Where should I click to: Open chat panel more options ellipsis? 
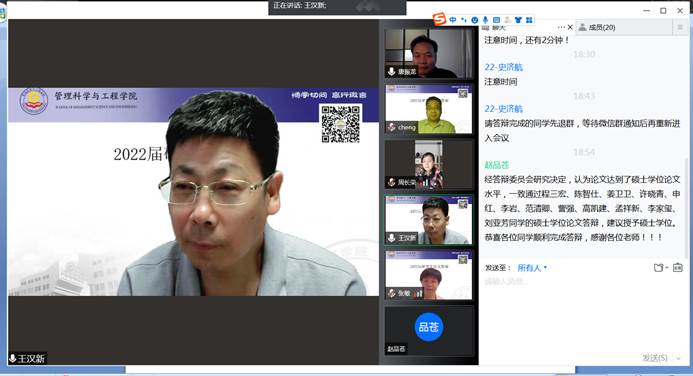(x=561, y=27)
